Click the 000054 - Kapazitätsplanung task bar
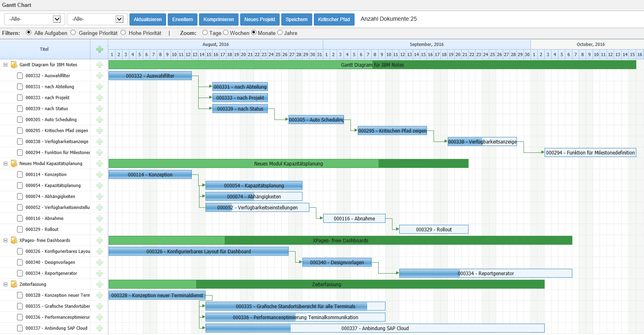 coord(254,185)
